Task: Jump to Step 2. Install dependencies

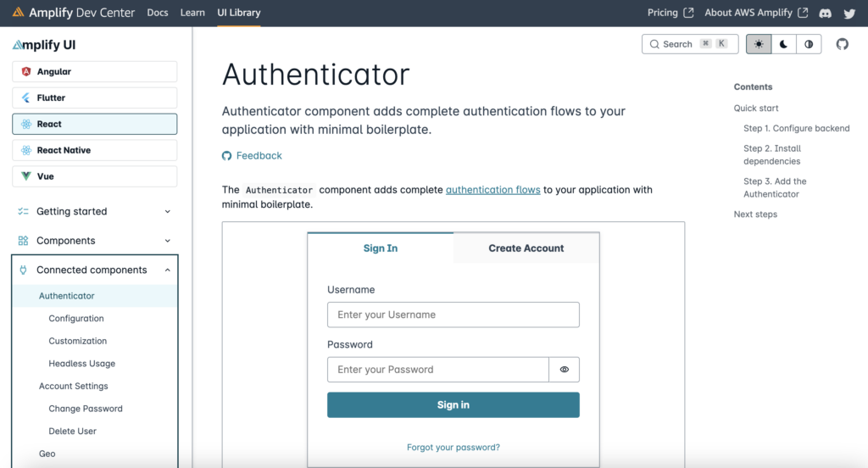Action: click(x=772, y=154)
